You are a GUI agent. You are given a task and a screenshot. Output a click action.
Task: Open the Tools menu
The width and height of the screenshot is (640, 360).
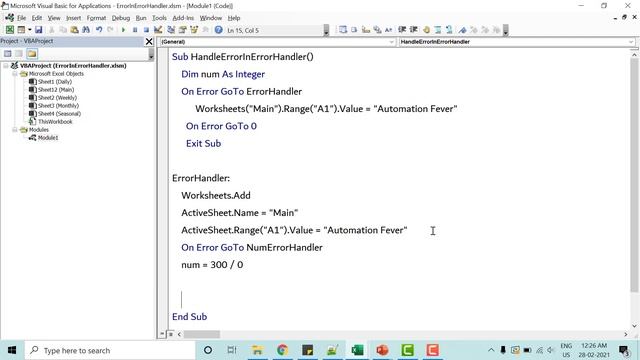pyautogui.click(x=159, y=18)
